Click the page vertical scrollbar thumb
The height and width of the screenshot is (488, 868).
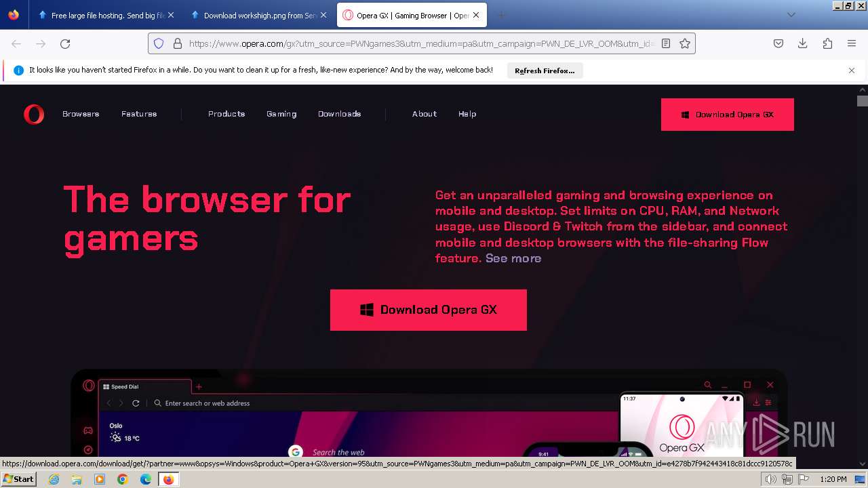coord(862,101)
